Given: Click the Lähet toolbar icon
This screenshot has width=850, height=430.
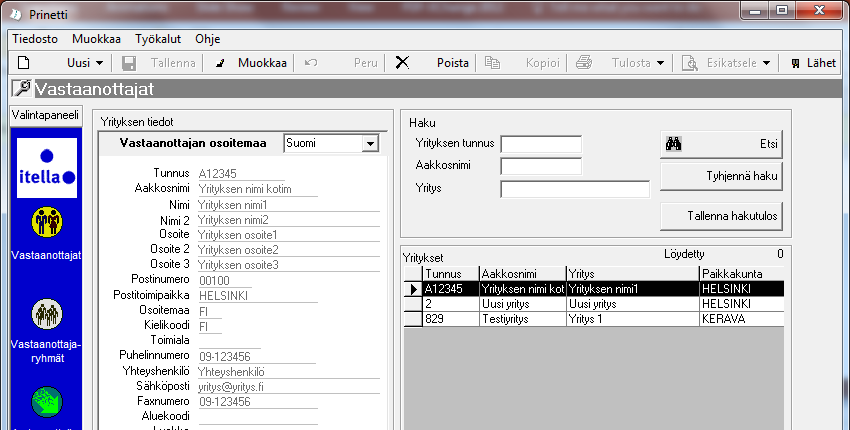Looking at the screenshot, I should pos(795,63).
